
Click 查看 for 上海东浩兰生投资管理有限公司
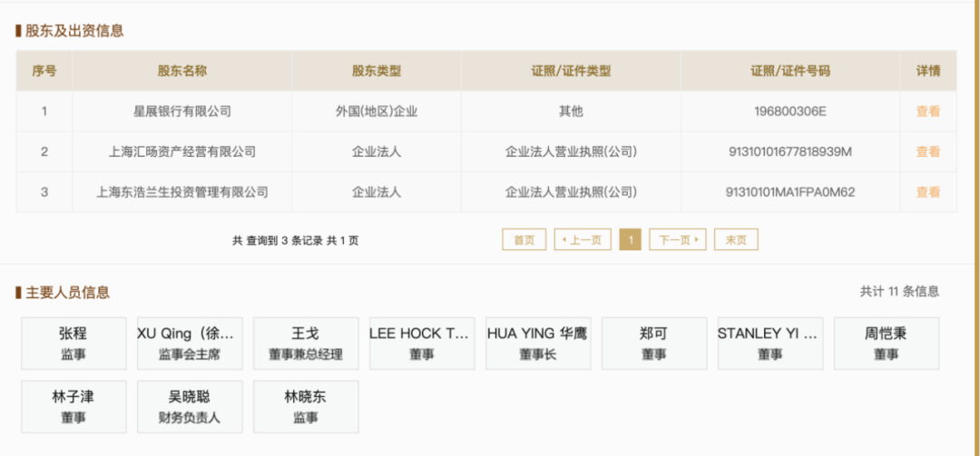click(927, 192)
